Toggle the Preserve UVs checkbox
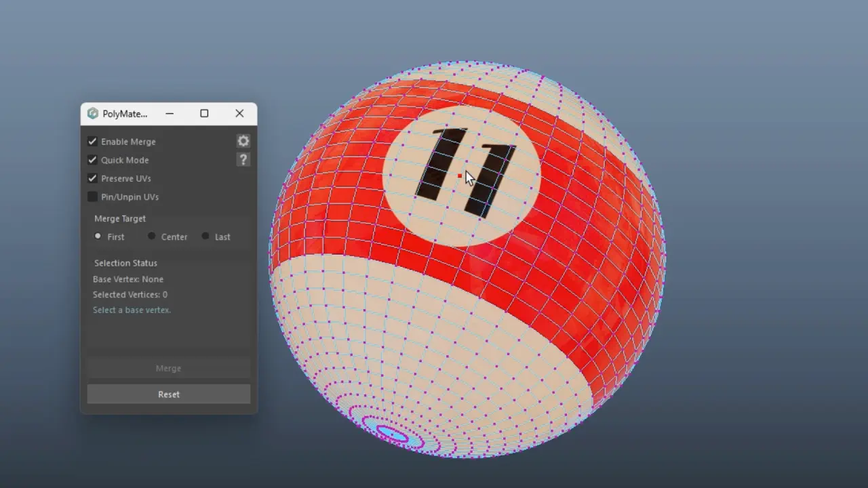Viewport: 868px width, 488px height. [92, 178]
